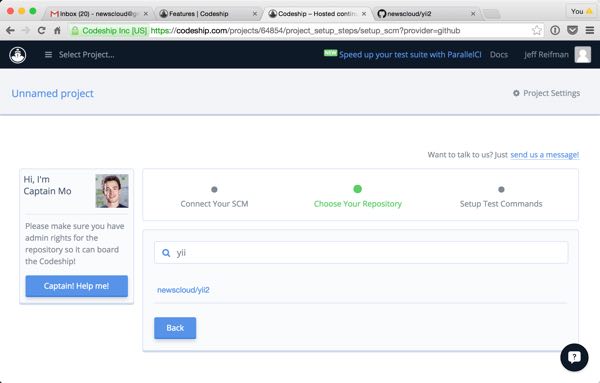Click Captain Mo's photo
600x383 pixels.
112,191
